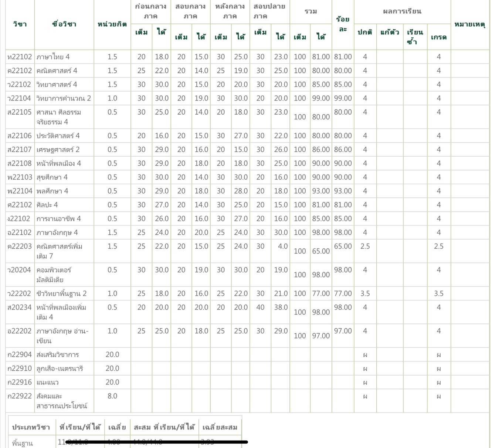This screenshot has width=499, height=448.
Task: Select subject name 'วิทยาการคำนวณ 2'
Action: 64,98
